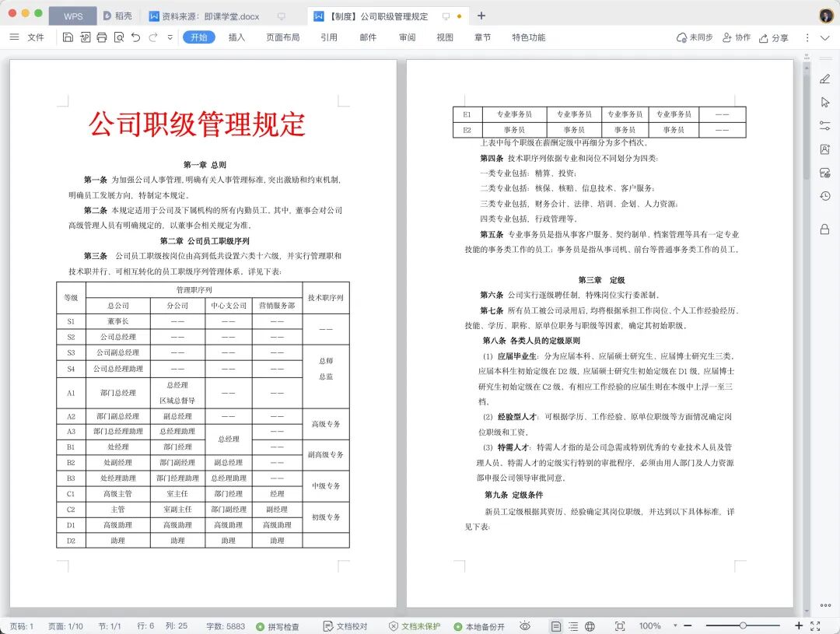Click fit-page zoom icon in status bar
Screen dimensions: 840x634
(620, 626)
